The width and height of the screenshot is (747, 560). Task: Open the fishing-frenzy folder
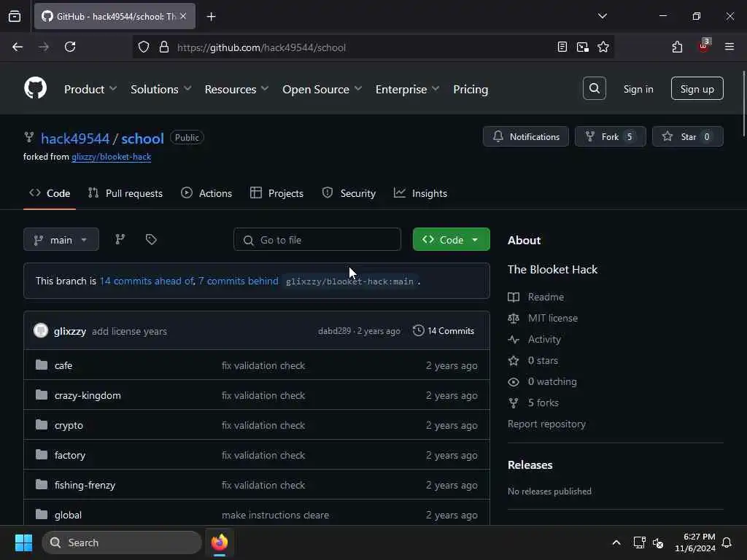pos(85,485)
